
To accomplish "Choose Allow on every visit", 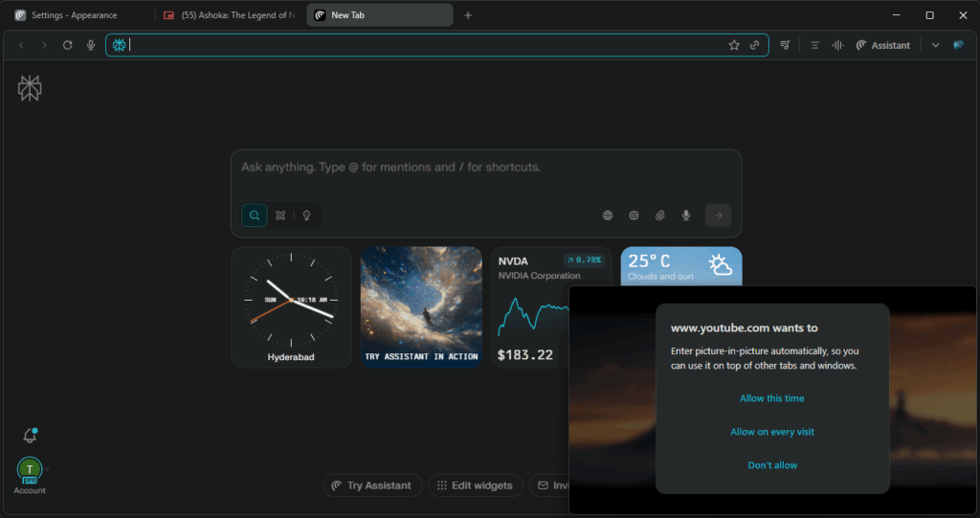I will [772, 432].
